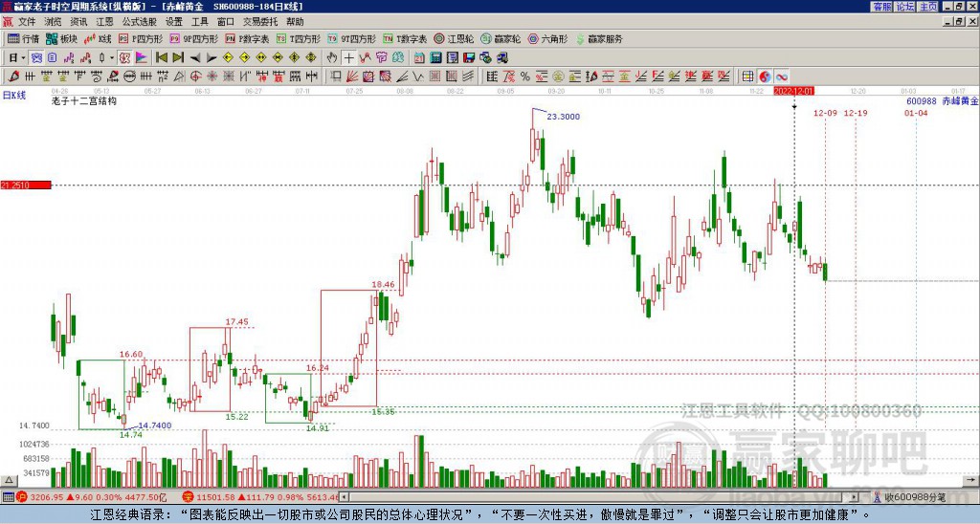Select the hand pan tool

point(331,57)
